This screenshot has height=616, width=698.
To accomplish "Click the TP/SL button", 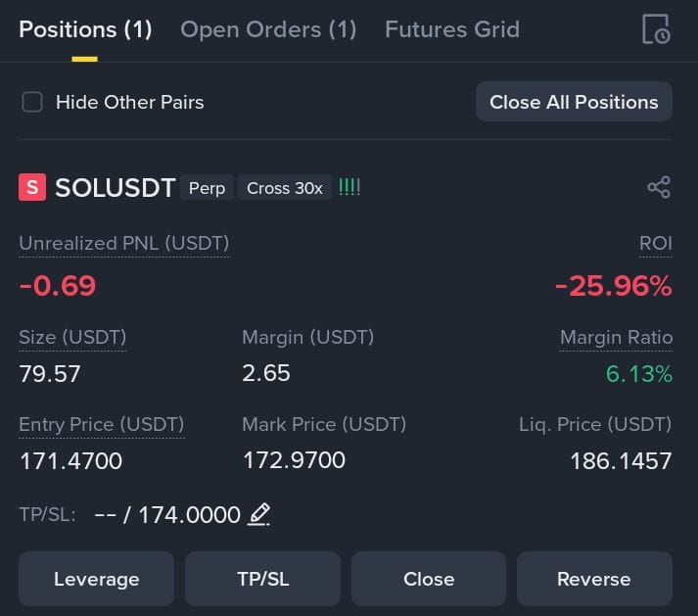I will click(263, 579).
